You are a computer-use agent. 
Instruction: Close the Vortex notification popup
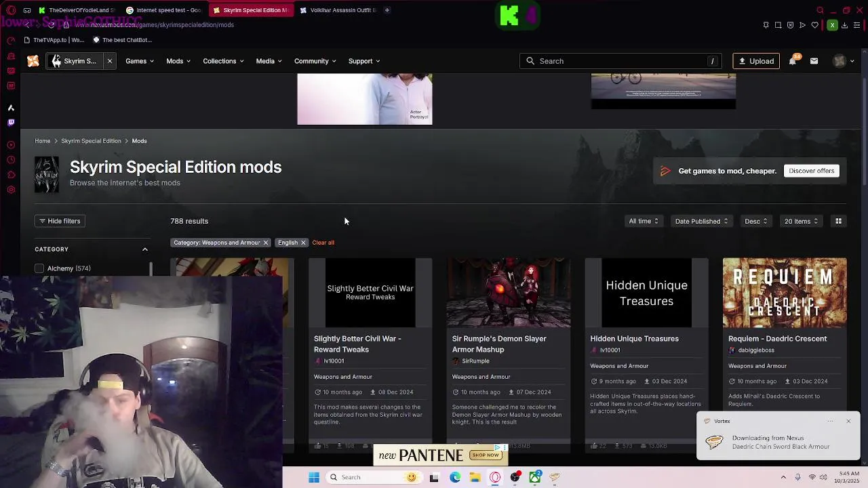click(x=848, y=422)
